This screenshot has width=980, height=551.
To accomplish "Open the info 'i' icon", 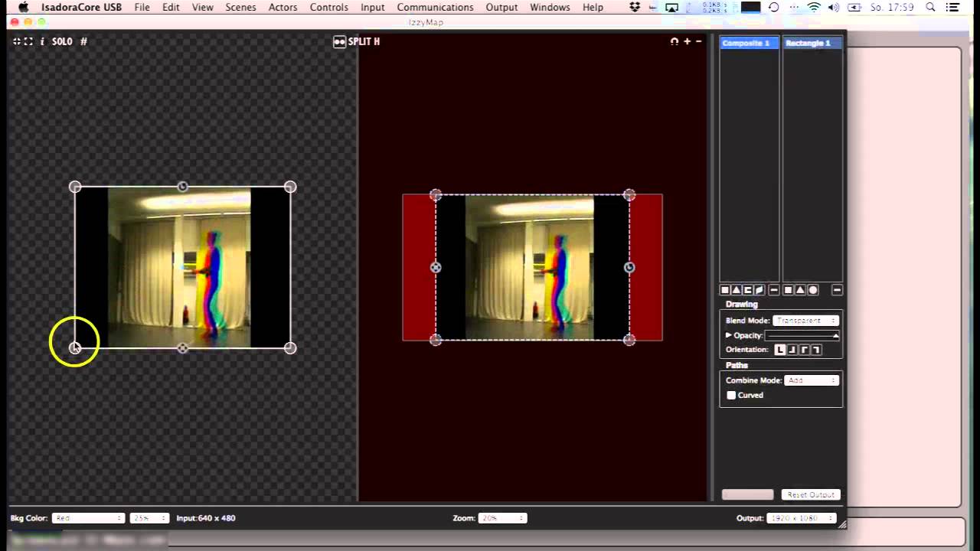I will coord(42,41).
